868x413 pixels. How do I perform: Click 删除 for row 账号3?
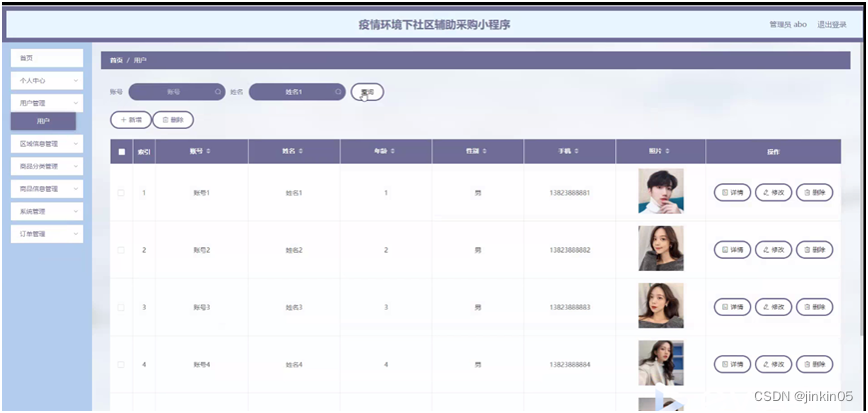click(x=814, y=307)
